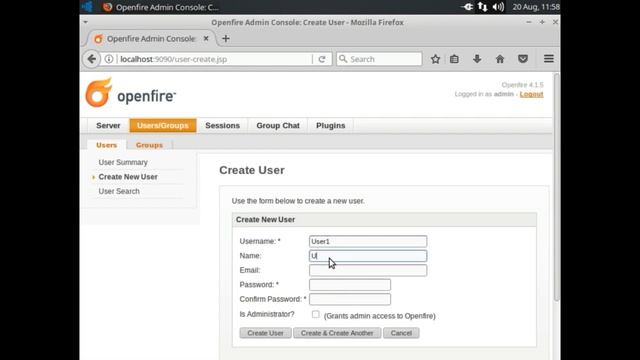Click the clock showing 20 Aug, 11:58
The height and width of the screenshot is (360, 640).
pyautogui.click(x=536, y=7)
